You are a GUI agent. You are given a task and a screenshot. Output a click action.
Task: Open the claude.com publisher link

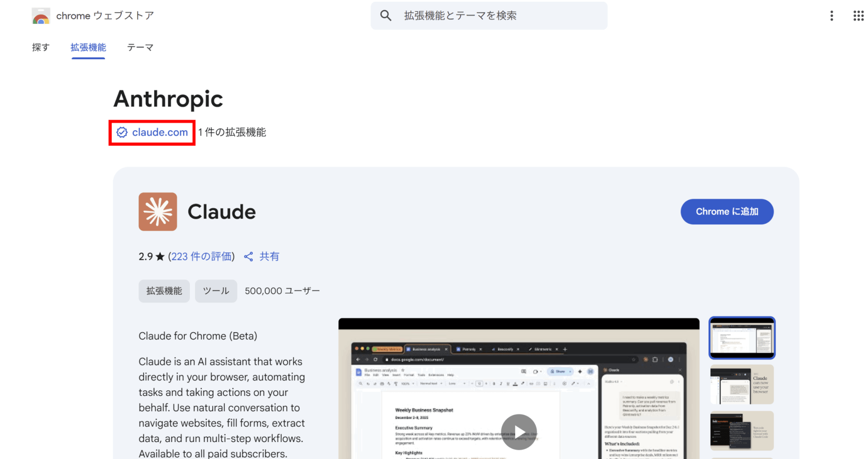tap(160, 132)
